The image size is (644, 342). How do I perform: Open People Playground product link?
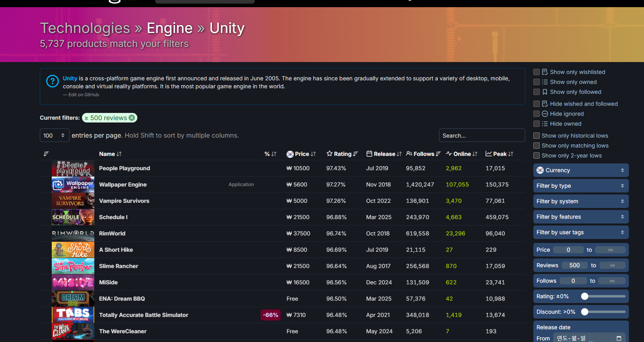(125, 168)
